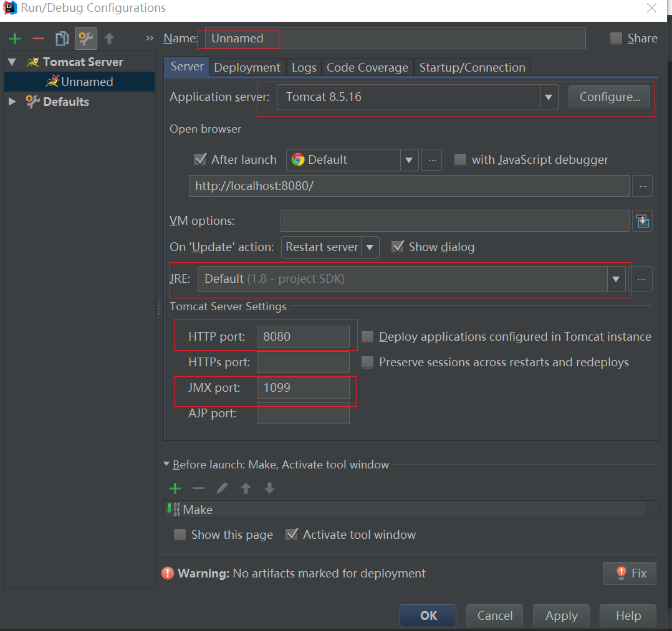
Task: Remove the selected configuration with the red minus
Action: click(38, 39)
